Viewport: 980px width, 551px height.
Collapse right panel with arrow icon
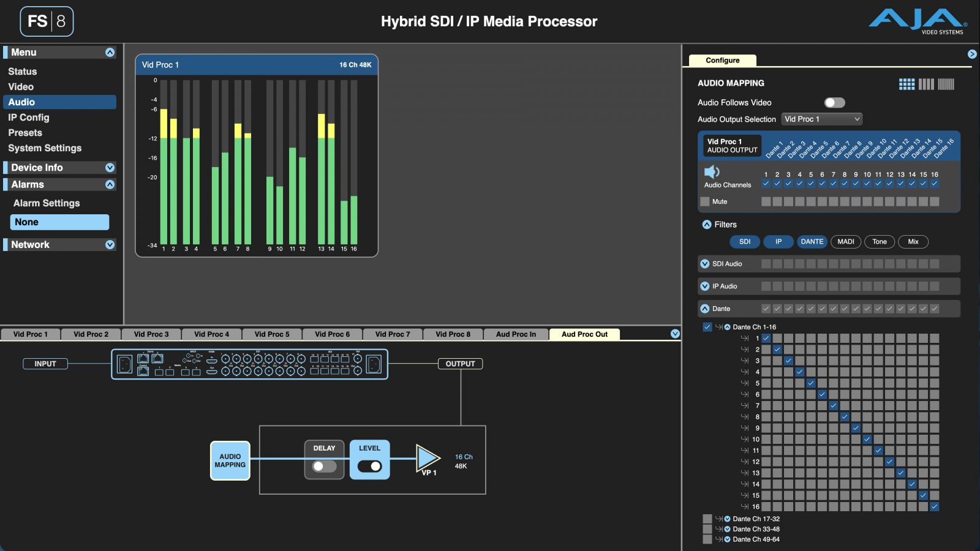pyautogui.click(x=972, y=54)
